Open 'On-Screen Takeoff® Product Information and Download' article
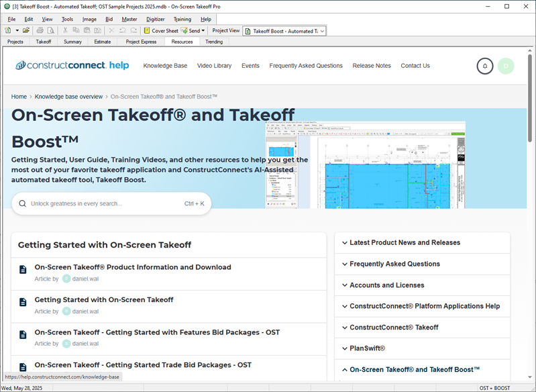The width and height of the screenshot is (536, 392). pyautogui.click(x=133, y=267)
